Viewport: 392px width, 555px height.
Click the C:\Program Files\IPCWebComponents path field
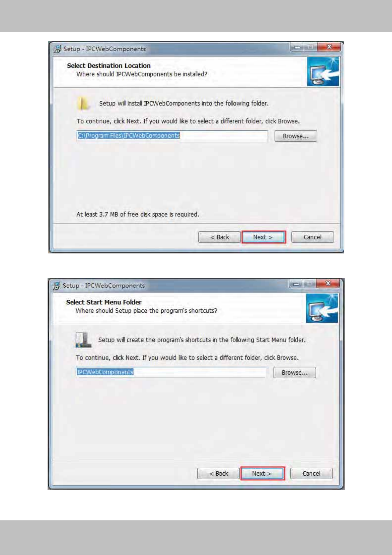172,136
